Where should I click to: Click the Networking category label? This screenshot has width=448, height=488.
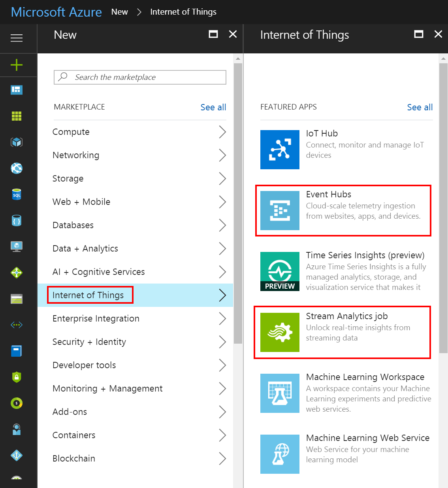(76, 155)
